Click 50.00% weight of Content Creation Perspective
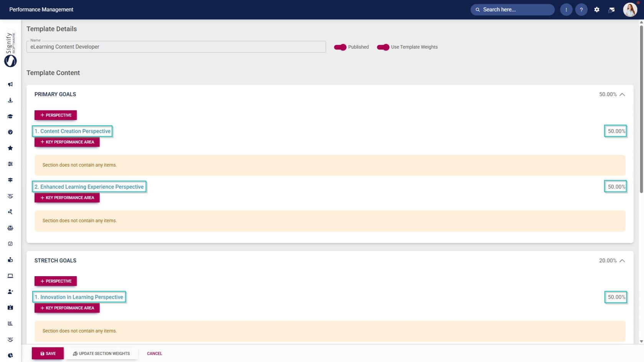644x362 pixels. tap(616, 131)
